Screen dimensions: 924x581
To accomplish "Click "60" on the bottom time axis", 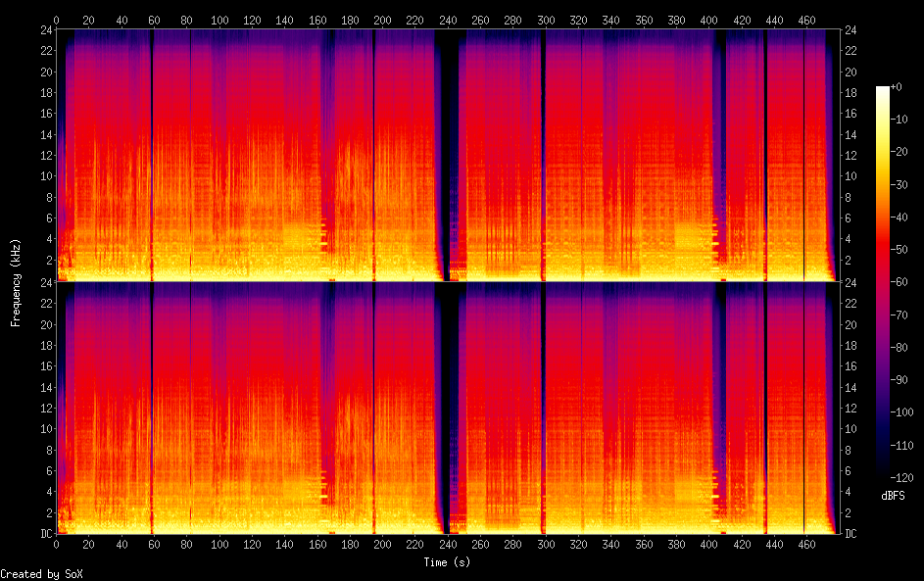I will (x=155, y=545).
